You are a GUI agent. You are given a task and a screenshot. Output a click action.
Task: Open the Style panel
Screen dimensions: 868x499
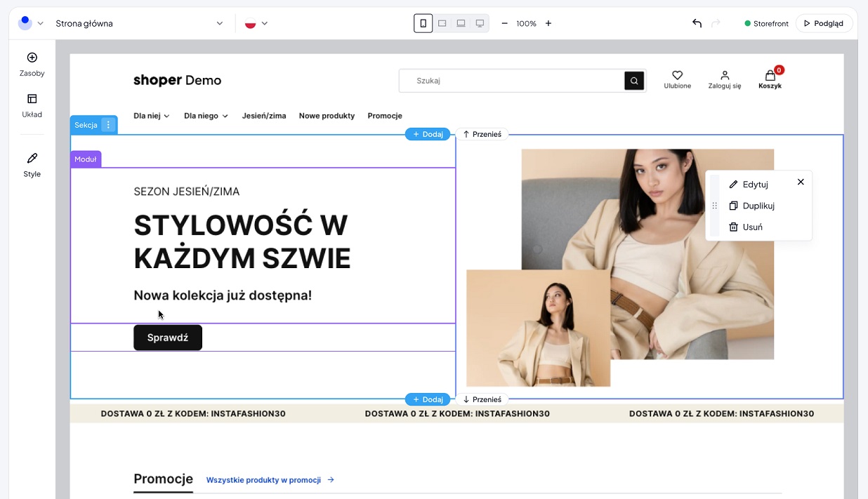click(32, 165)
